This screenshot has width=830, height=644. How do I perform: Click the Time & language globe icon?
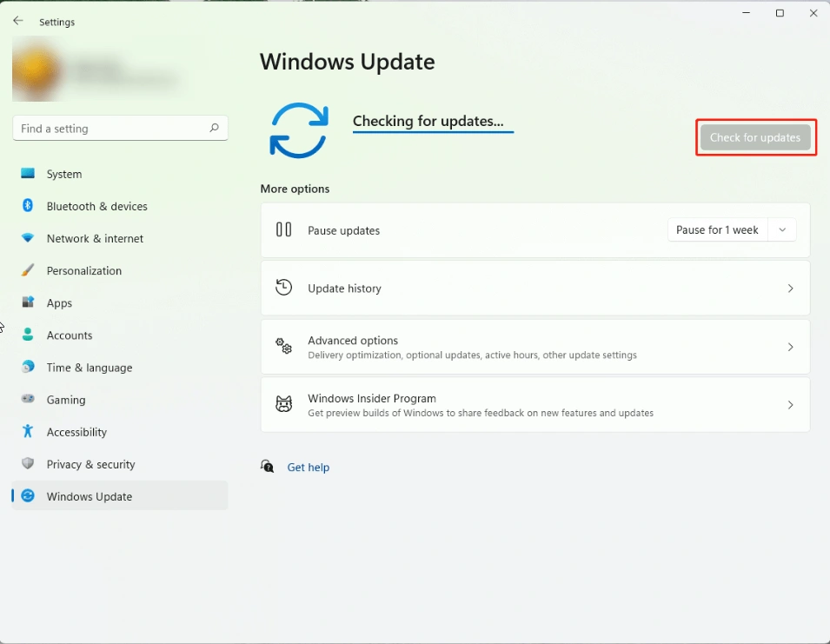click(x=28, y=368)
